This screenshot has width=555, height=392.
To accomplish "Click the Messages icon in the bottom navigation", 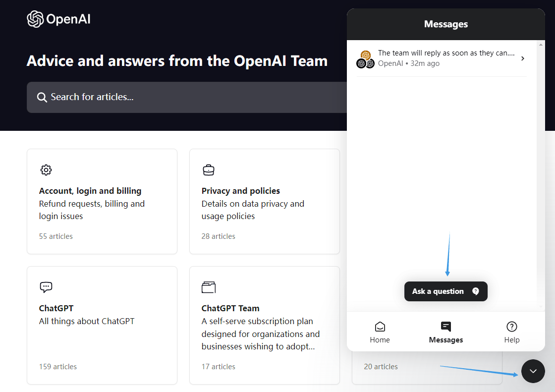I will coord(445,326).
